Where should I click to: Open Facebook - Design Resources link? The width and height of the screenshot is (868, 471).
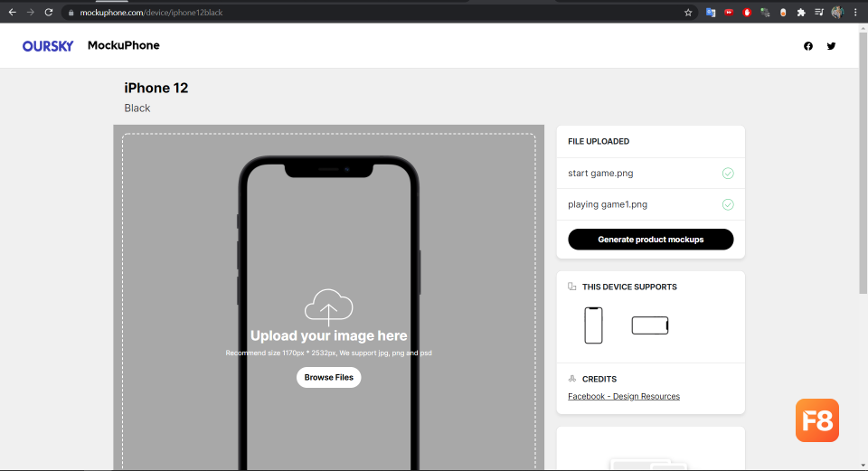click(x=624, y=396)
